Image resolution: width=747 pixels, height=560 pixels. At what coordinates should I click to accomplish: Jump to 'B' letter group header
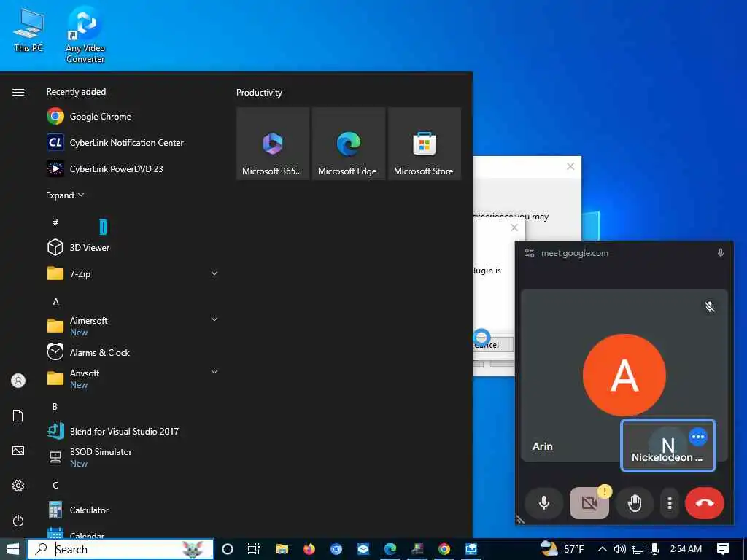pos(55,407)
